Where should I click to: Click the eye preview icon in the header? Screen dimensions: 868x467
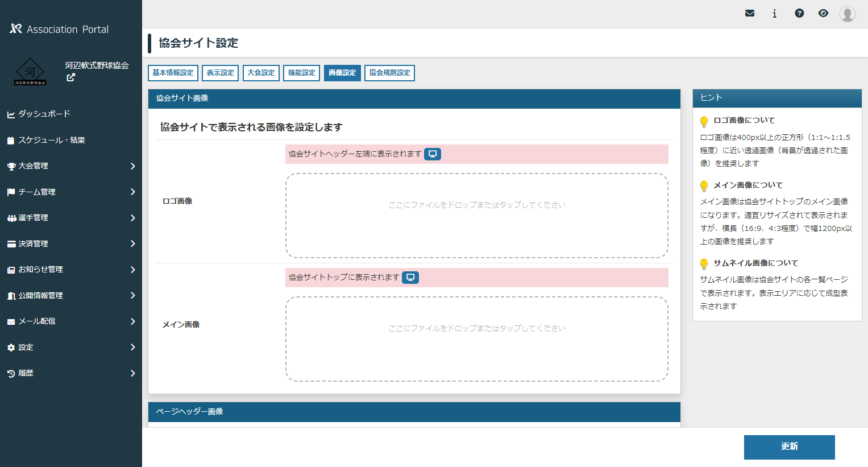(x=823, y=13)
